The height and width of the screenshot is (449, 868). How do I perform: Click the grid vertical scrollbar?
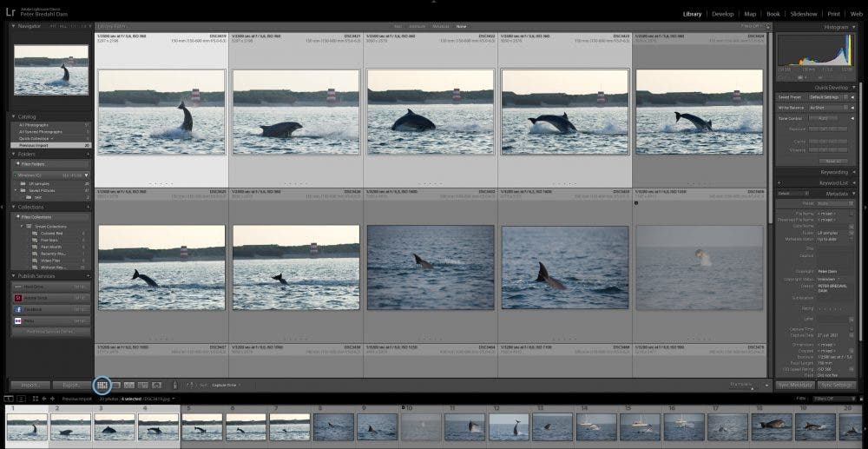point(769,128)
